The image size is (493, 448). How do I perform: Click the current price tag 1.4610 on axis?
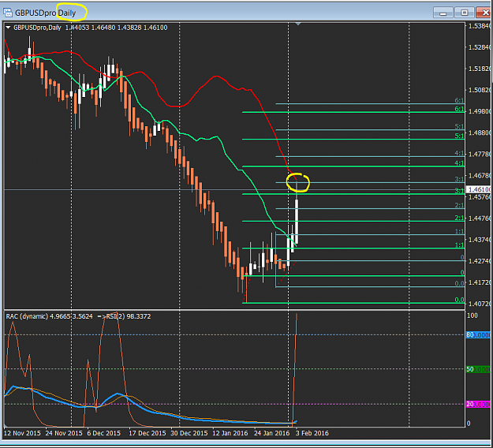pos(479,189)
